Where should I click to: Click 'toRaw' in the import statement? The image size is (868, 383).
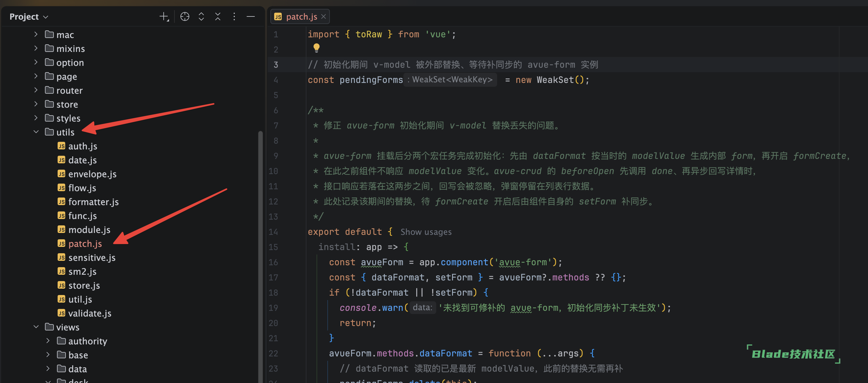pyautogui.click(x=368, y=34)
